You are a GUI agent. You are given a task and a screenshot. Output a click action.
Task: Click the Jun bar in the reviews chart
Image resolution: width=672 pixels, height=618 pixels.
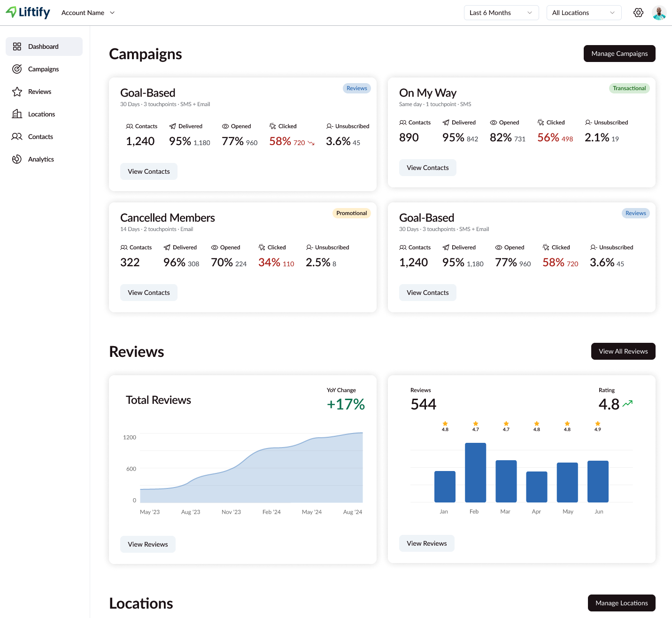(598, 481)
